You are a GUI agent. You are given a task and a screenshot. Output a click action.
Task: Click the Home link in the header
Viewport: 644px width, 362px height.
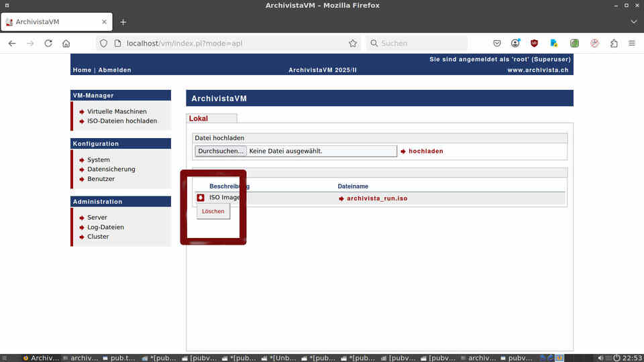(82, 70)
